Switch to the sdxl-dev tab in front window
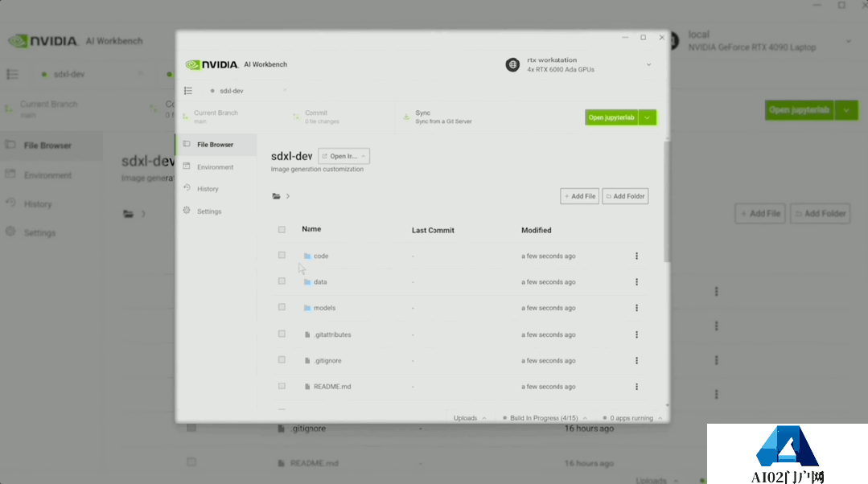The width and height of the screenshot is (868, 484). pyautogui.click(x=232, y=91)
